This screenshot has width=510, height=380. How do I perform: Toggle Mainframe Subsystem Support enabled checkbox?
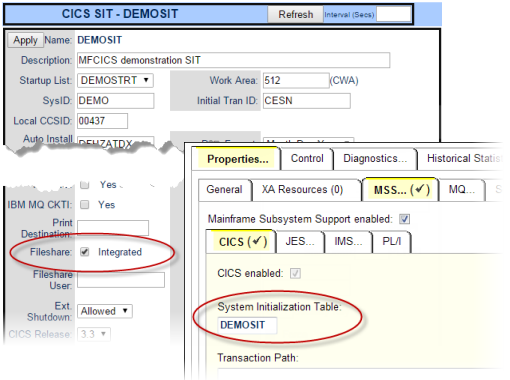pos(405,219)
